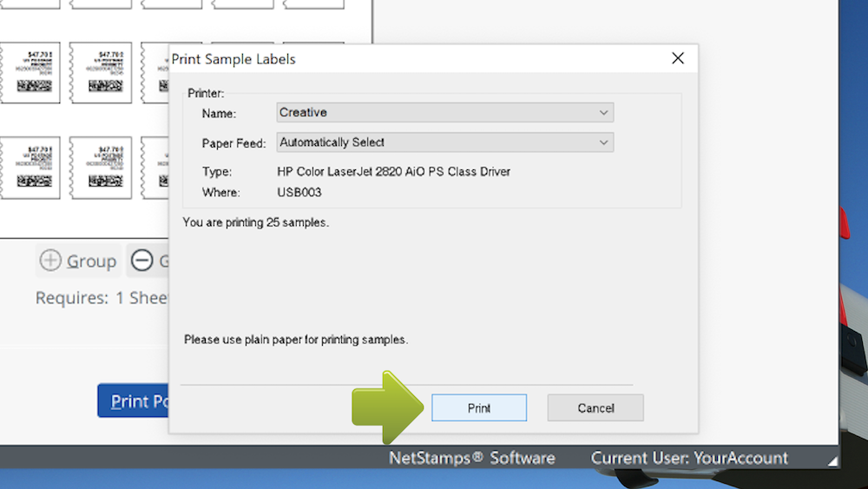Click the minus circle icon beside Group
The image size is (868, 489).
[142, 261]
